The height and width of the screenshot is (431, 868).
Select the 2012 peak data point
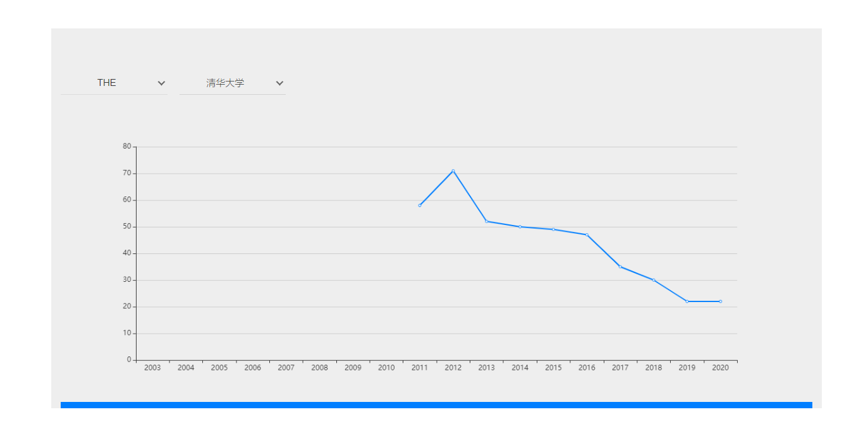tap(453, 171)
